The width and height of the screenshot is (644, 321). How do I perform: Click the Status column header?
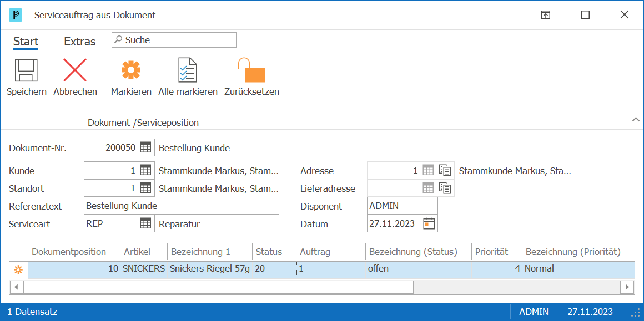click(274, 251)
